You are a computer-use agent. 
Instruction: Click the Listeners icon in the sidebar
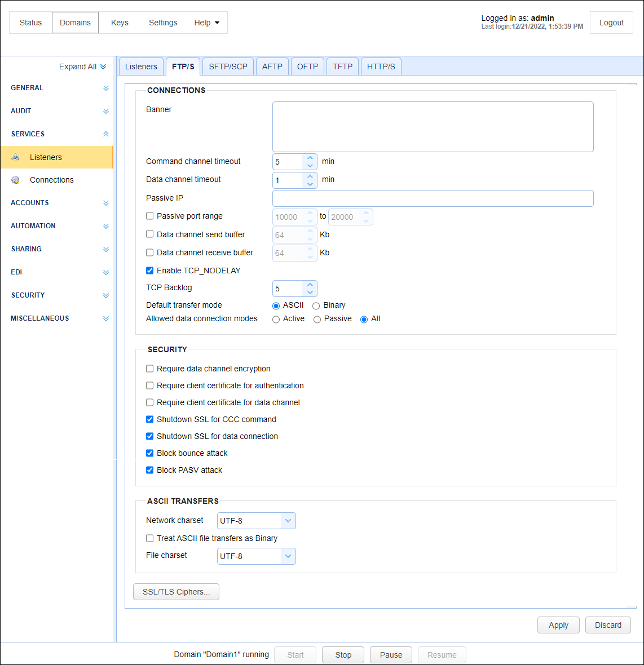(16, 157)
